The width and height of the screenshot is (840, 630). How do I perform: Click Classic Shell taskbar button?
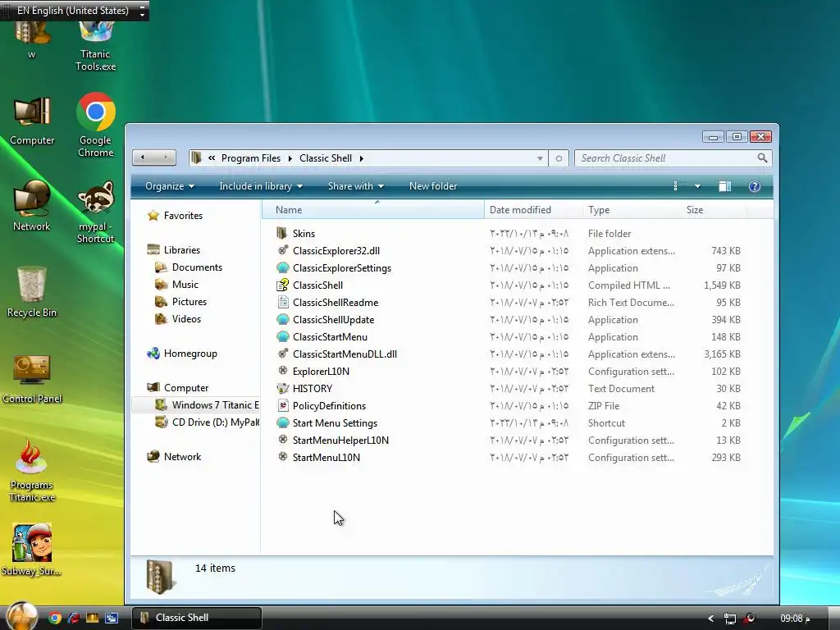(x=197, y=618)
